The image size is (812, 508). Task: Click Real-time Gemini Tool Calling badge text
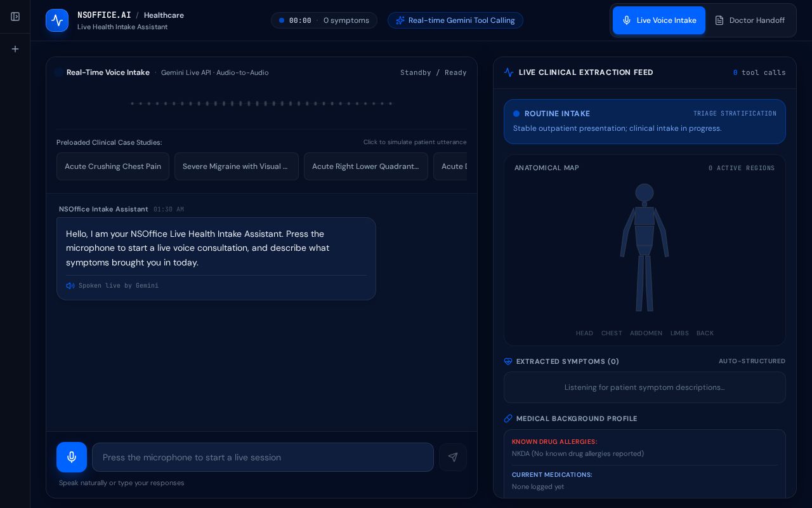coord(462,20)
